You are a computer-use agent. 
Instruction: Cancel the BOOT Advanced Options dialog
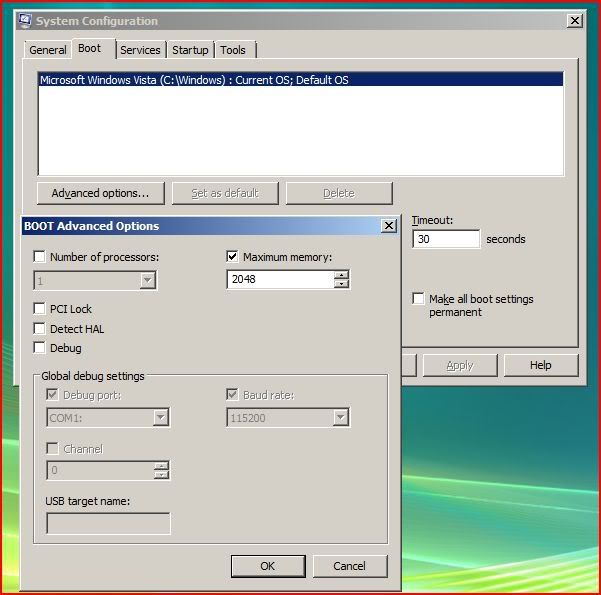pyautogui.click(x=350, y=566)
